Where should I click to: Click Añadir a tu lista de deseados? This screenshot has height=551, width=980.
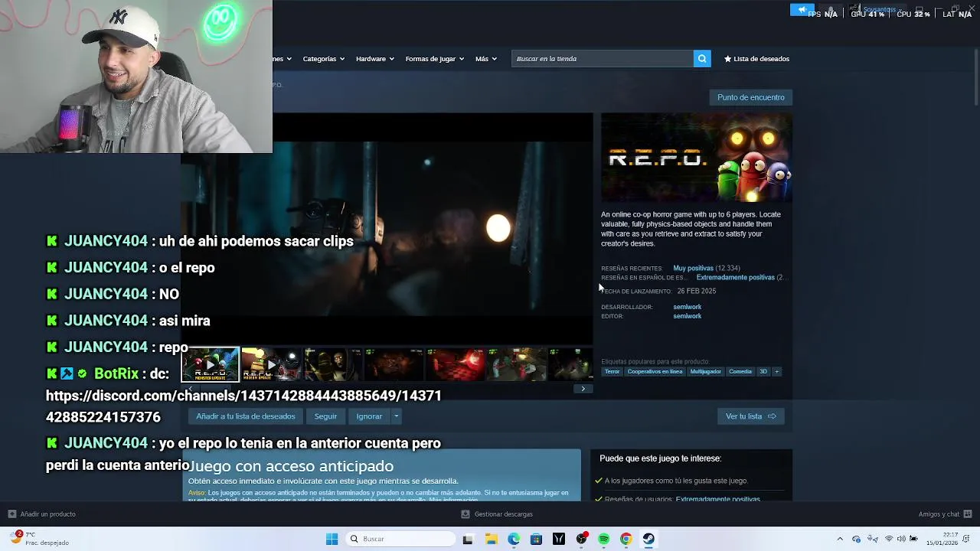click(x=246, y=416)
